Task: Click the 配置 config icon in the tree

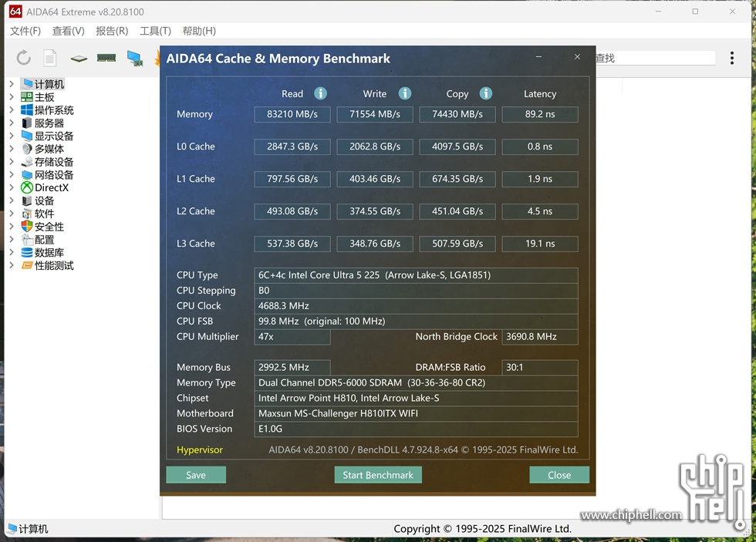Action: pos(27,240)
